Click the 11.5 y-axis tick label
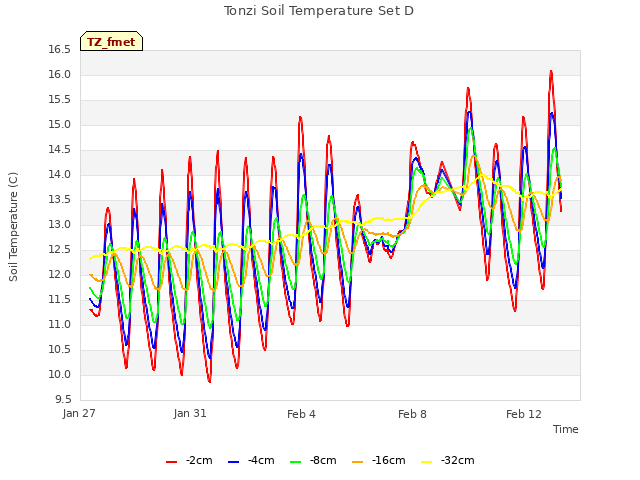Image resolution: width=640 pixels, height=480 pixels. [x=60, y=300]
